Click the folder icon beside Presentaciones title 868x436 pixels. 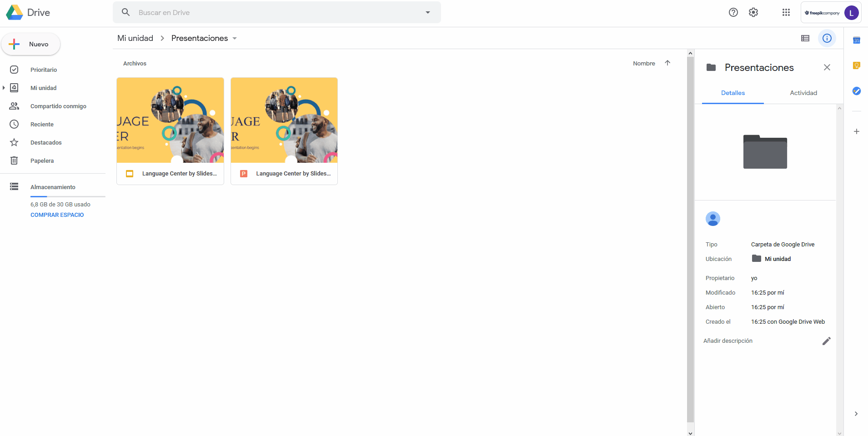pyautogui.click(x=711, y=67)
